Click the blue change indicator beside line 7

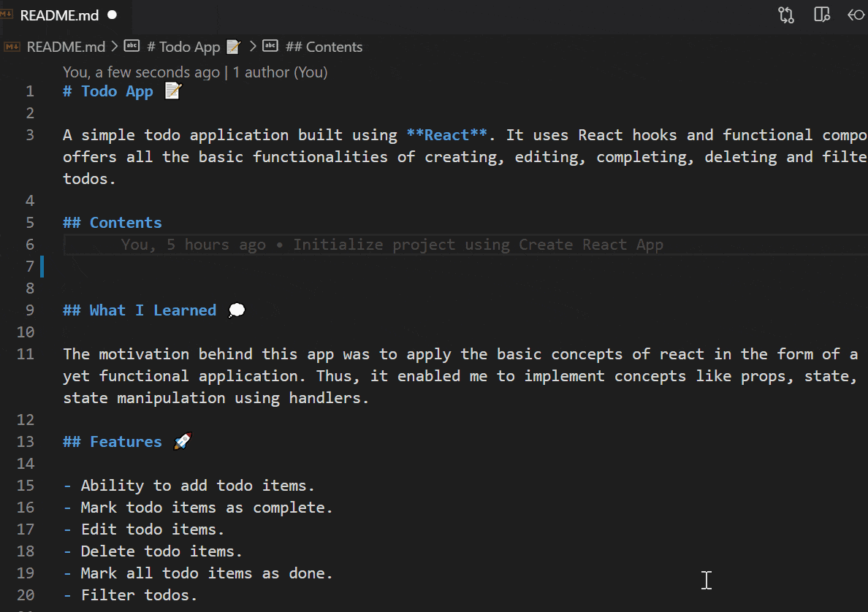(42, 267)
